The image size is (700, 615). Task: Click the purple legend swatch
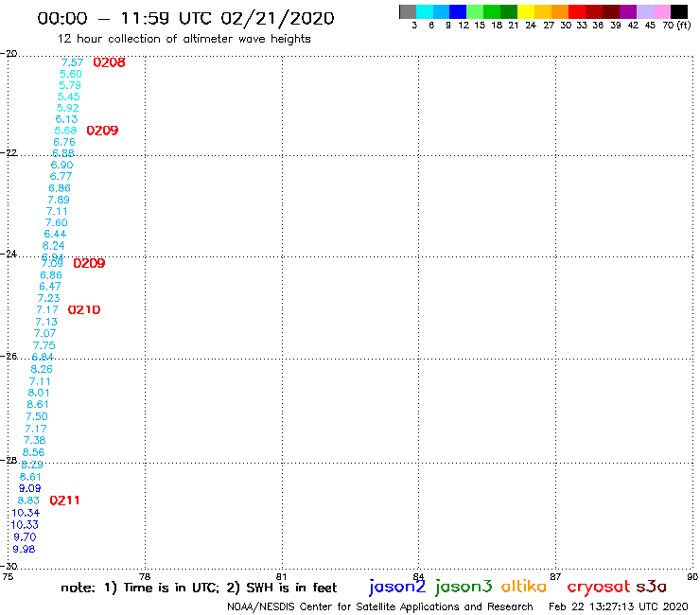(x=628, y=11)
